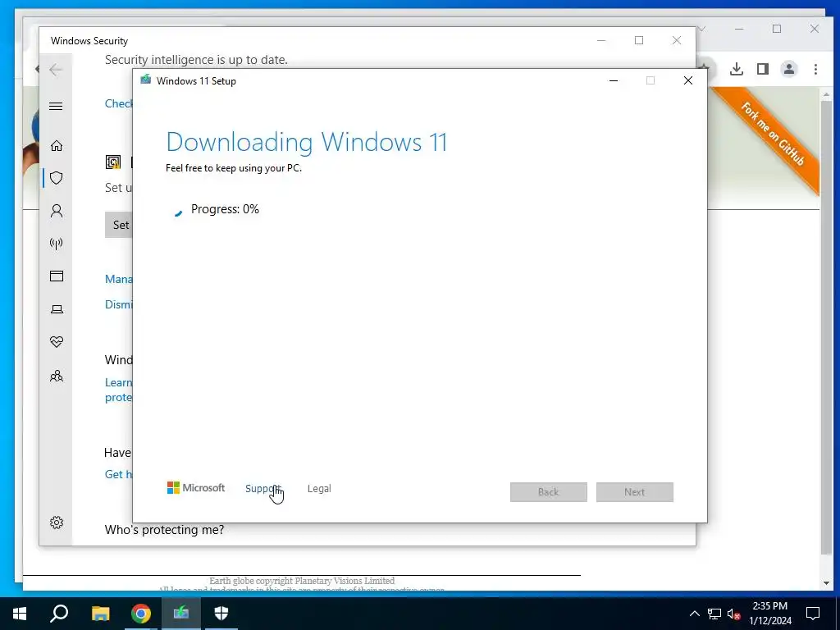
Task: Open muted volume tray icon
Action: 733,614
